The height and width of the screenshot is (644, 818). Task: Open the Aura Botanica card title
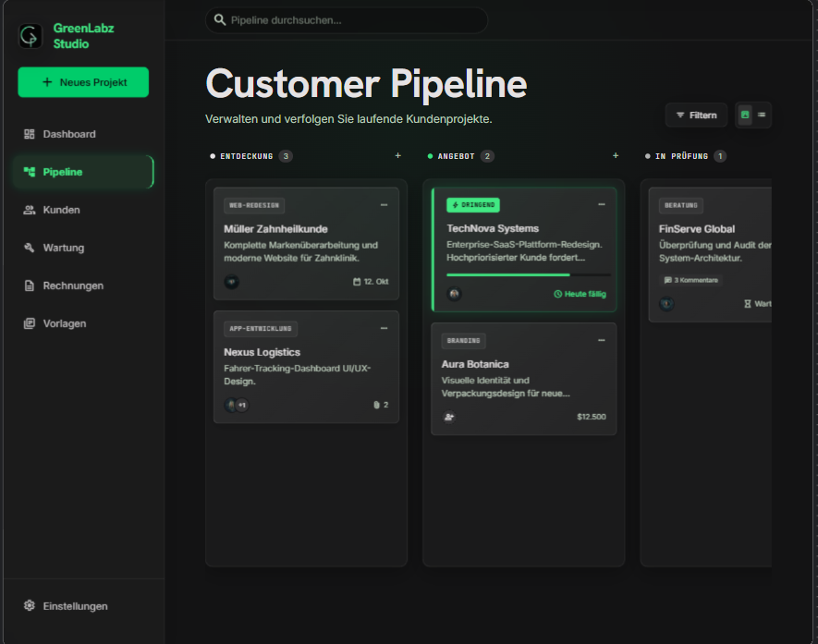(x=475, y=364)
